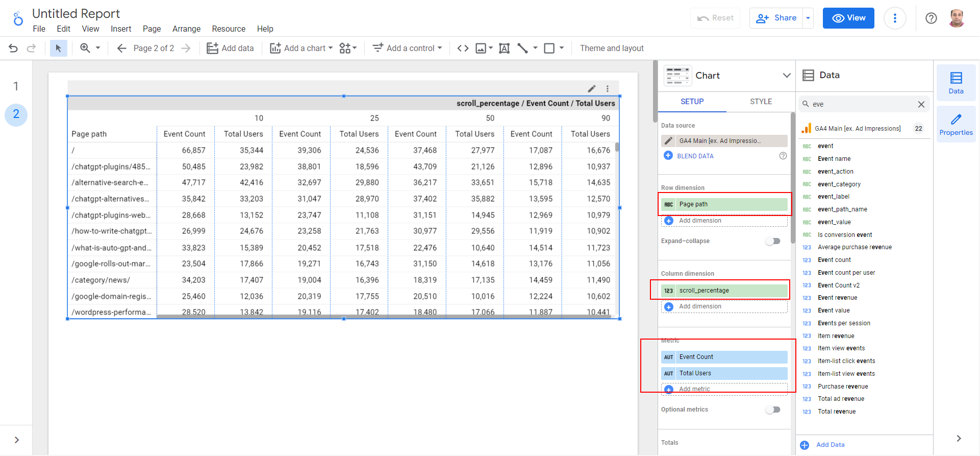This screenshot has height=456, width=980.
Task: Select the Total Users metric chip
Action: (724, 373)
